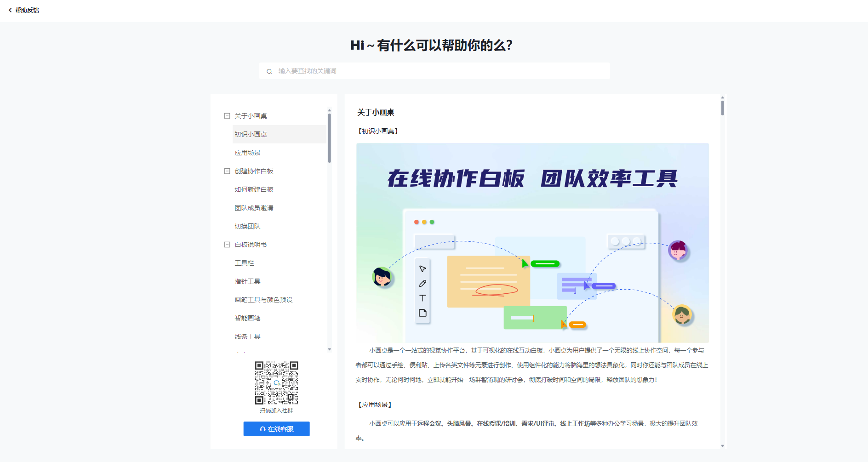Collapse the 创建协作白板 section
This screenshot has width=868, height=462.
click(227, 171)
